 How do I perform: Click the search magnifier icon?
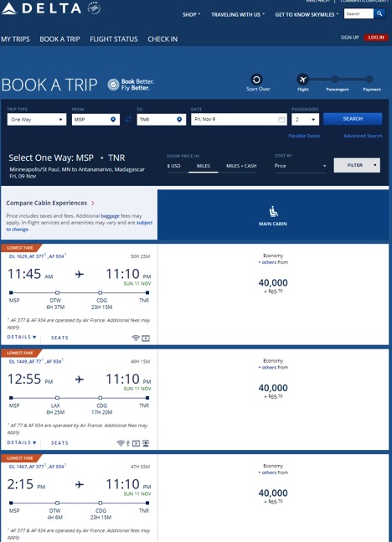point(379,13)
